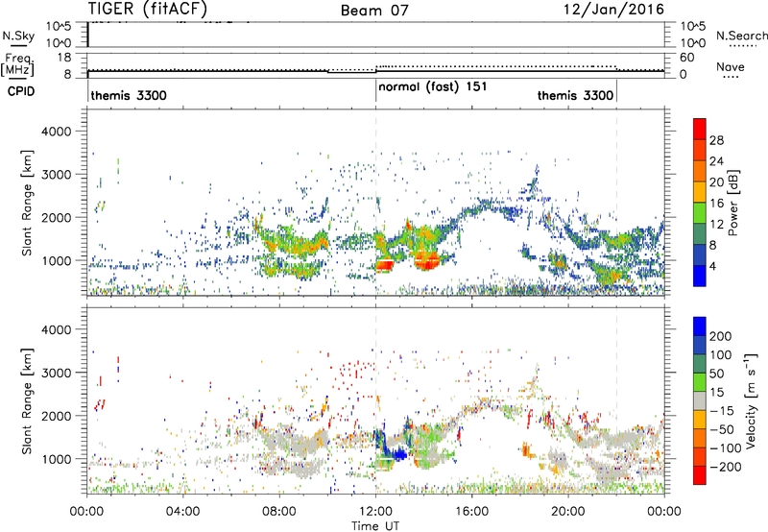The width and height of the screenshot is (768, 532).
Task: Click the 50 label on velocity colorbar
Action: (x=716, y=374)
